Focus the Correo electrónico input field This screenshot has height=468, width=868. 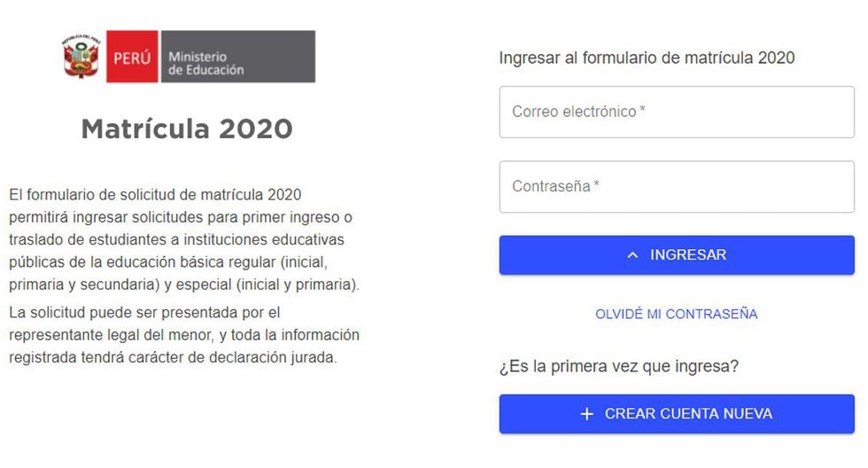click(x=677, y=112)
